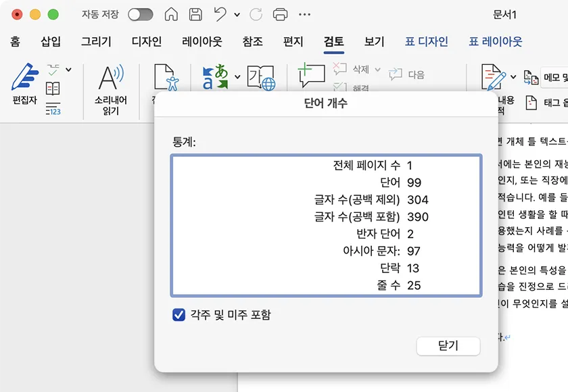Switch to the 참조 tab
The image size is (568, 392).
point(252,42)
